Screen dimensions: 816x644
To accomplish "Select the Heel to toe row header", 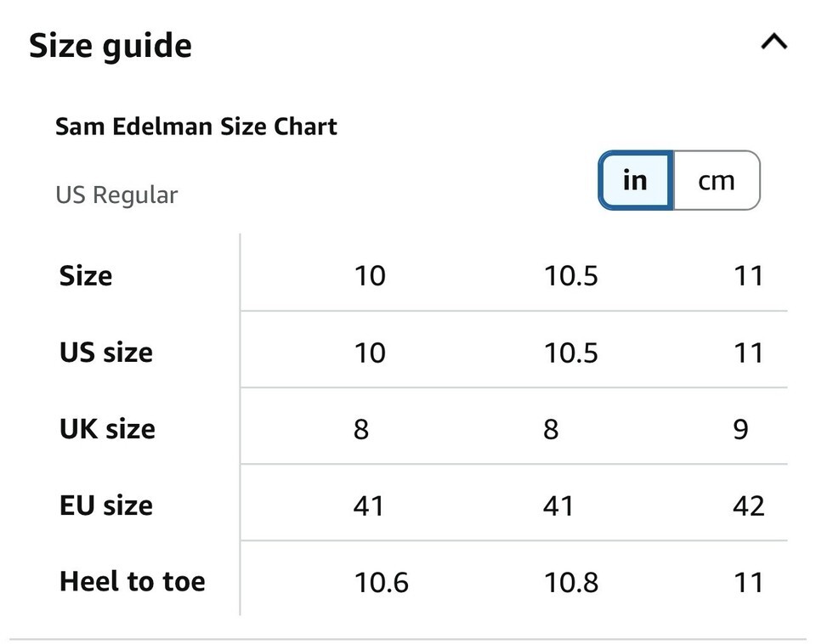I will [x=133, y=582].
